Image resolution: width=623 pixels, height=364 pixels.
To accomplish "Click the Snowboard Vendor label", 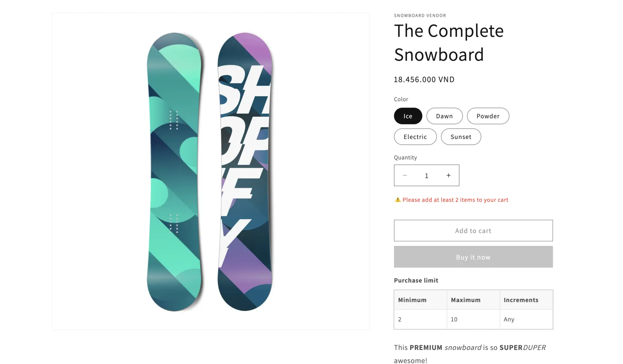I will (420, 15).
